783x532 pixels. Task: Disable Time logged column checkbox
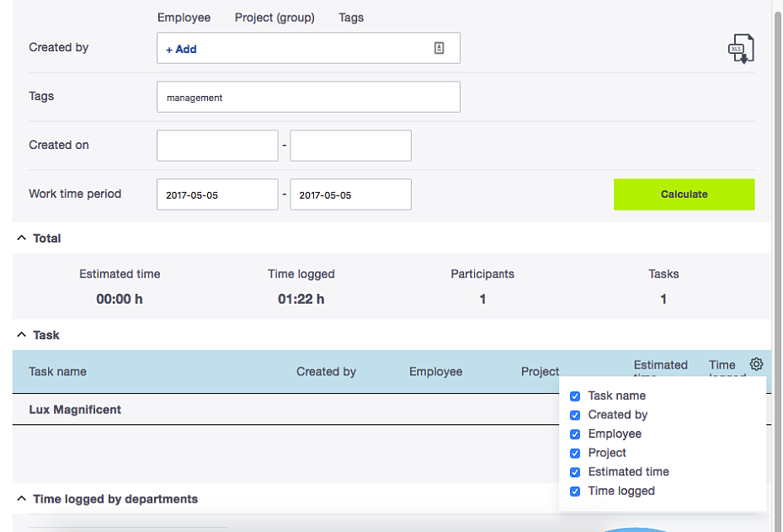point(575,491)
